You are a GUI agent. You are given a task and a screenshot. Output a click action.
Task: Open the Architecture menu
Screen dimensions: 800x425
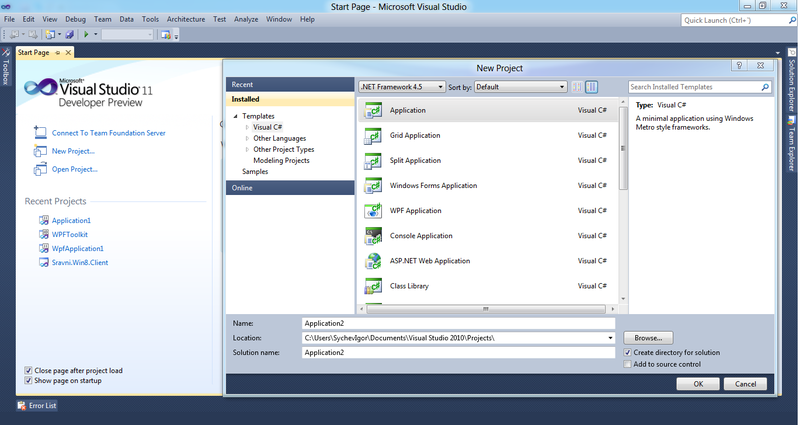(186, 19)
